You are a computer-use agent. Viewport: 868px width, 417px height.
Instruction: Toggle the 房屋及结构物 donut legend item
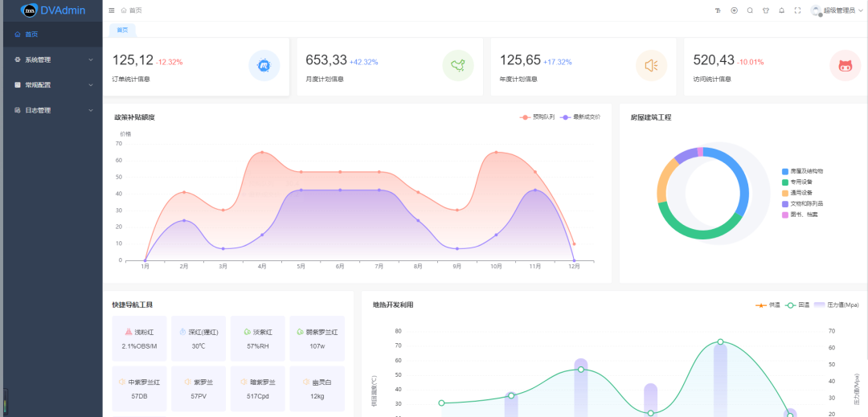[803, 171]
